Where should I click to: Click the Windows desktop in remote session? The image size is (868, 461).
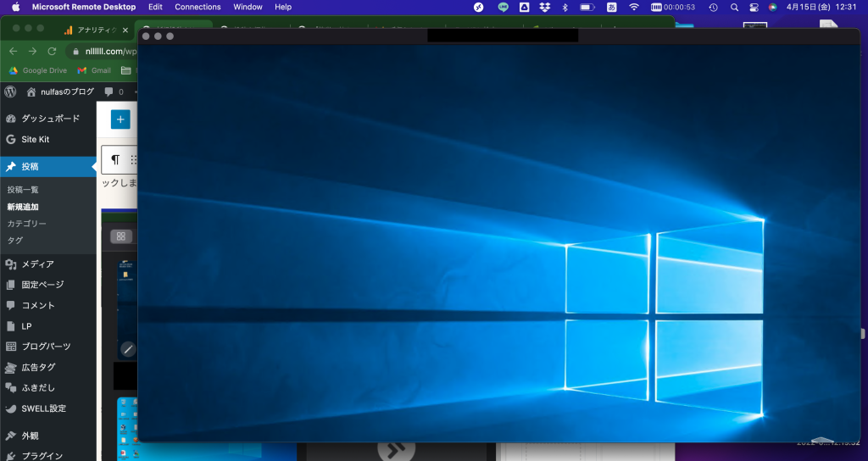[498, 243]
